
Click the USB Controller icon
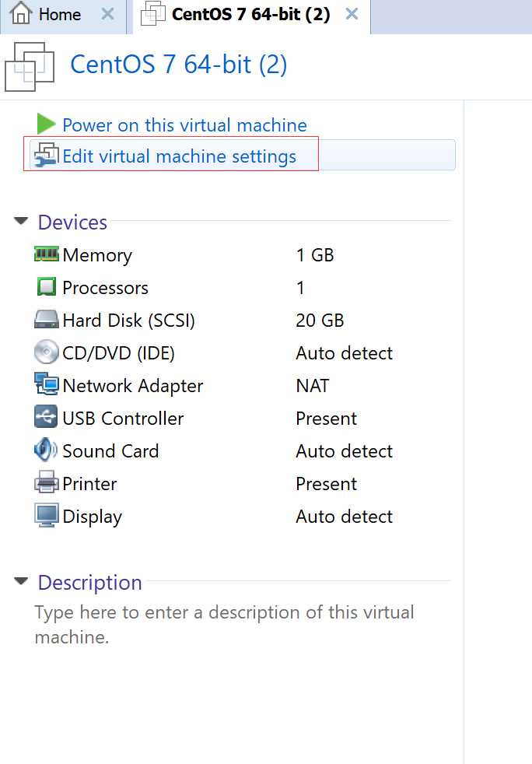(46, 417)
